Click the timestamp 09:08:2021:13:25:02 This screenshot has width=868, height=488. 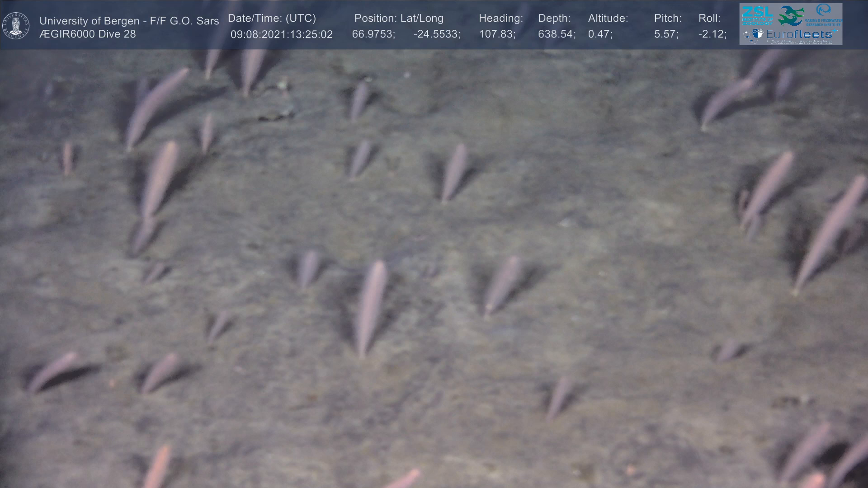point(281,34)
